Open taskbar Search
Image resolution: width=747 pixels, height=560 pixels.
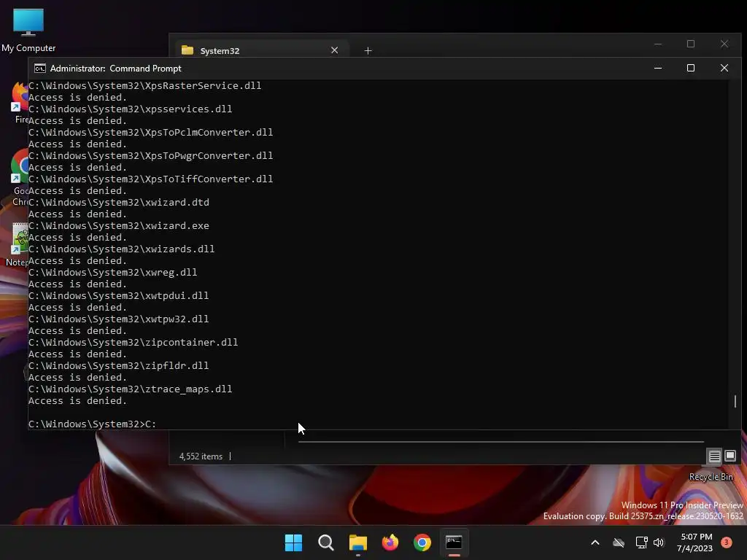pyautogui.click(x=326, y=542)
